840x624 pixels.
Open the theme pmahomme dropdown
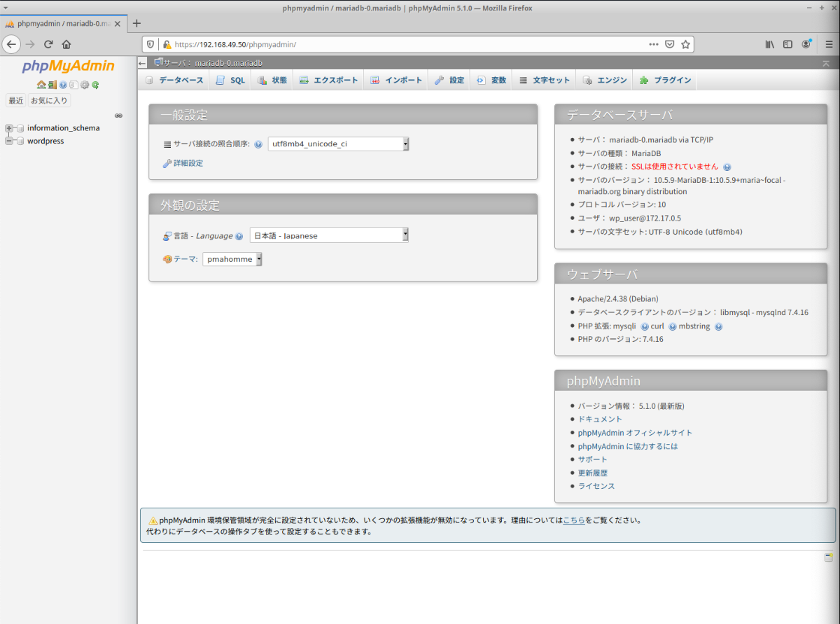coord(232,259)
